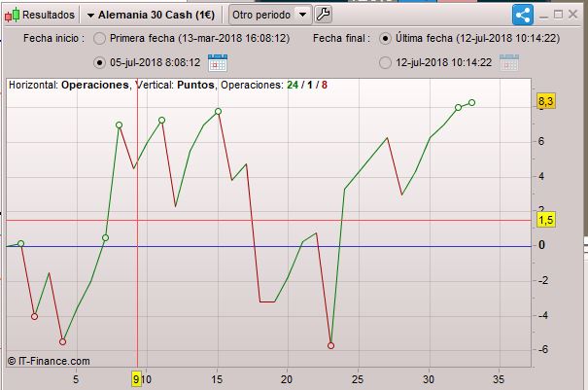Image resolution: width=588 pixels, height=390 pixels.
Task: Click the 05-jul-2018 8:08:12 date text
Action: [156, 62]
